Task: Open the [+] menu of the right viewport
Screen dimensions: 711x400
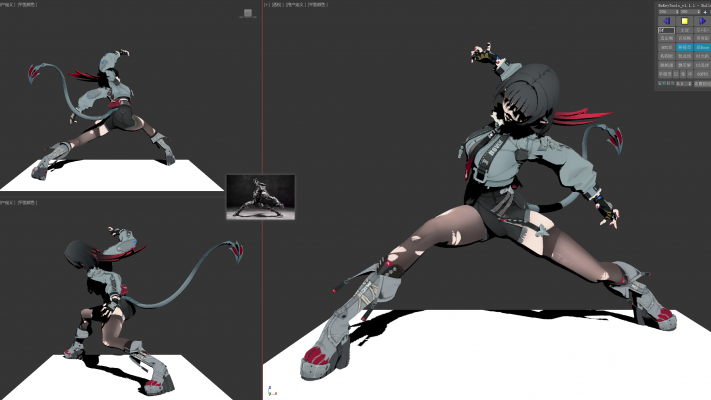Action: (x=267, y=5)
